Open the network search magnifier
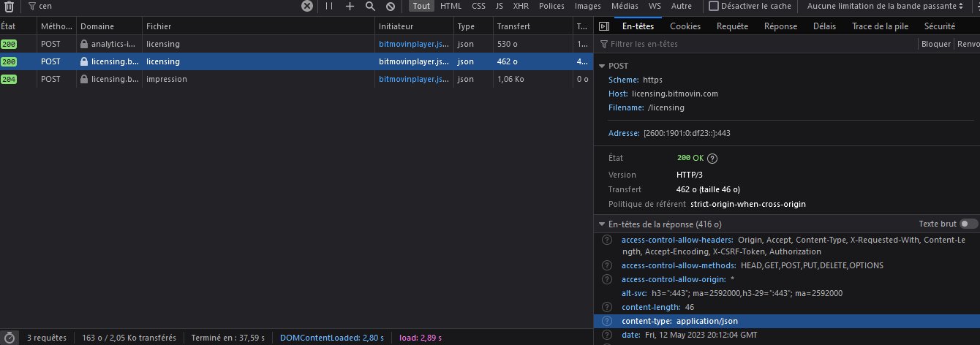This screenshot has width=980, height=345. click(370, 6)
